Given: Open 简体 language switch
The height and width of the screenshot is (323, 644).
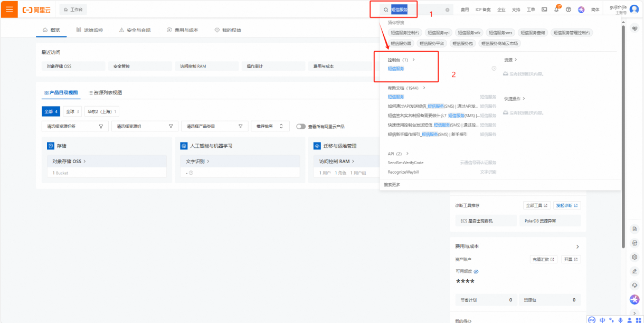Looking at the screenshot, I should click(x=595, y=9).
